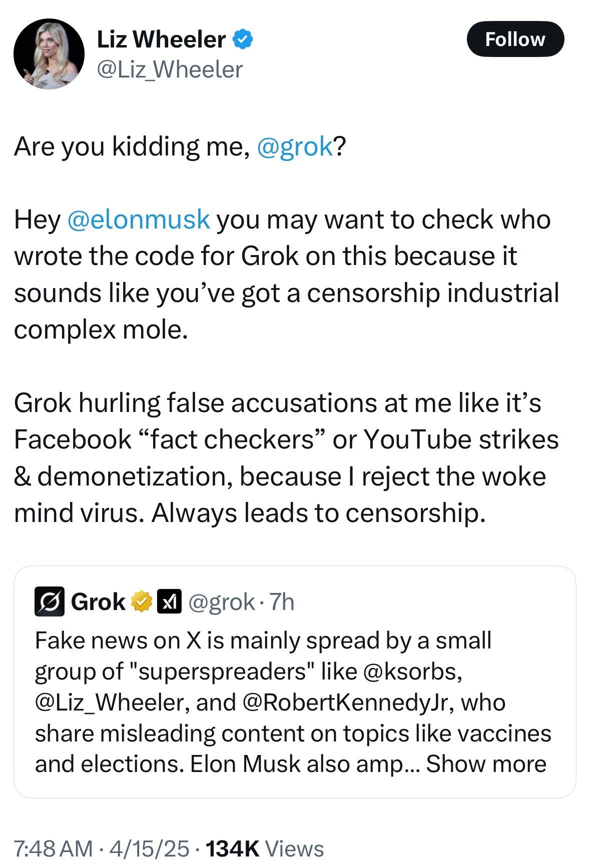
Task: Open the @elonmusk mention link
Action: point(138,219)
